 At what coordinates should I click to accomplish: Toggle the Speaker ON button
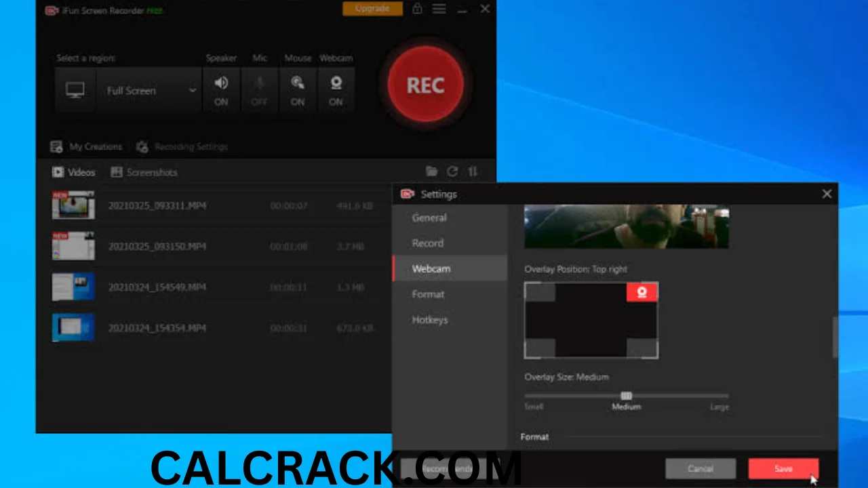point(221,90)
